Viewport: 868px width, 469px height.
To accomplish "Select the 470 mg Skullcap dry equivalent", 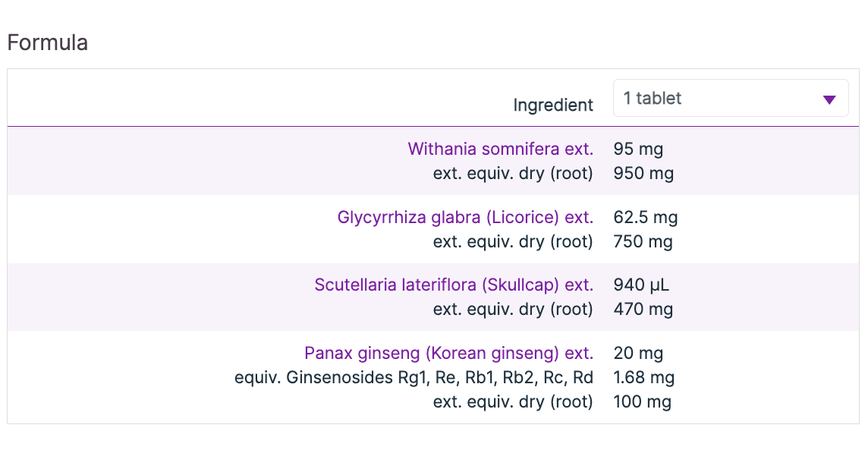I will click(x=643, y=309).
